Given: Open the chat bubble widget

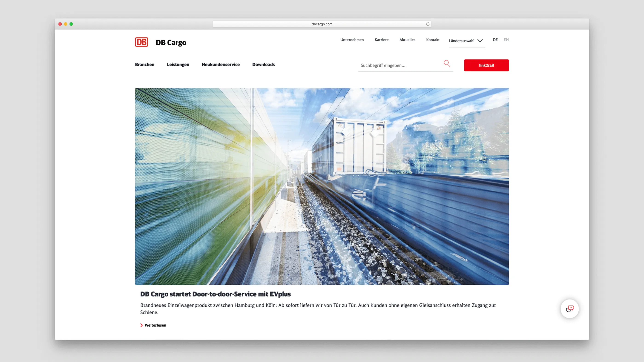Looking at the screenshot, I should 570,309.
